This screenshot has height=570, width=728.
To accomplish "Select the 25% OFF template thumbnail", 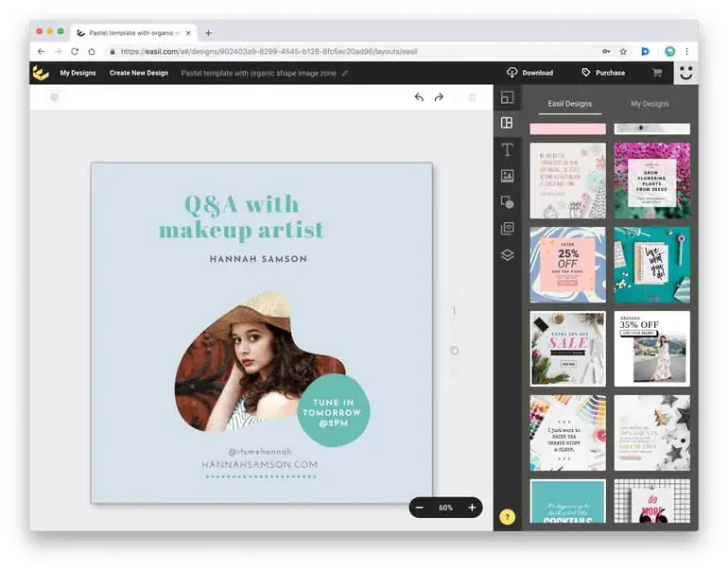I will click(567, 265).
